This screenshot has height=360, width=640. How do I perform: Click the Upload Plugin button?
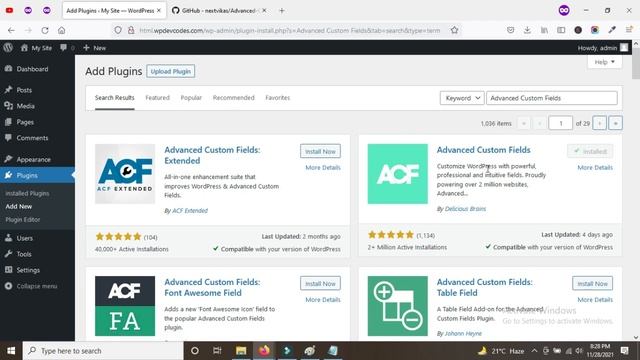[x=171, y=71]
